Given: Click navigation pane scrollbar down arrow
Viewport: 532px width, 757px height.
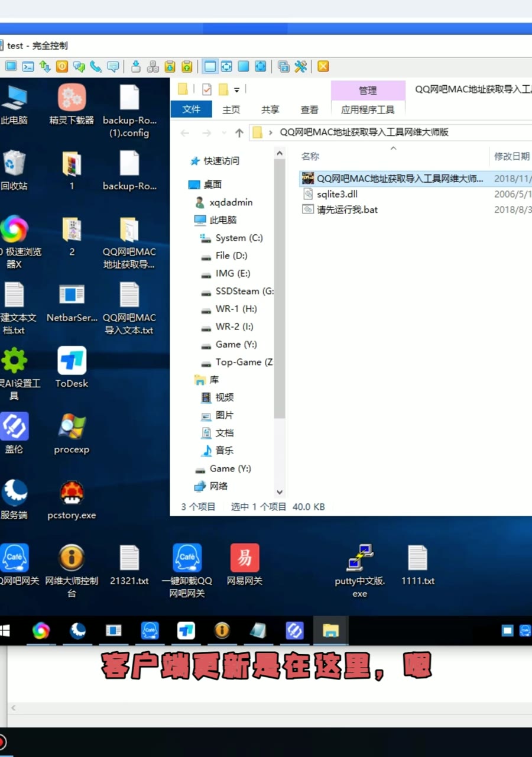Looking at the screenshot, I should point(280,492).
